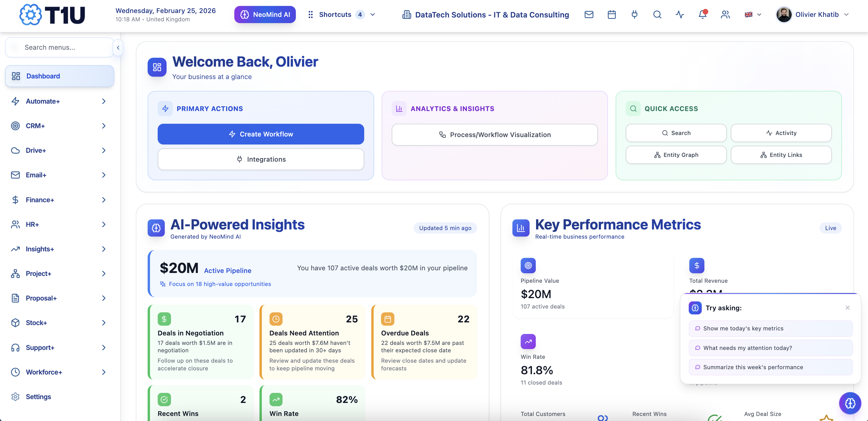The width and height of the screenshot is (868, 421).
Task: Open the activity pulse icon in header
Action: [680, 15]
